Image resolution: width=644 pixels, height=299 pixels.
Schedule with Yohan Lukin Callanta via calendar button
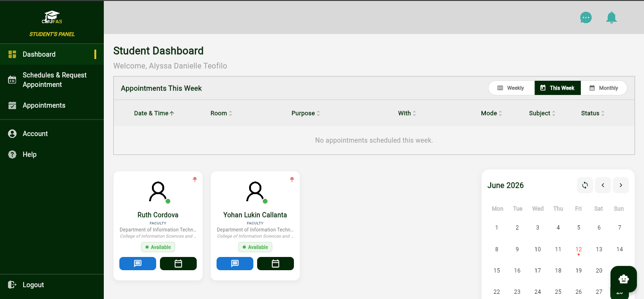[276, 264]
